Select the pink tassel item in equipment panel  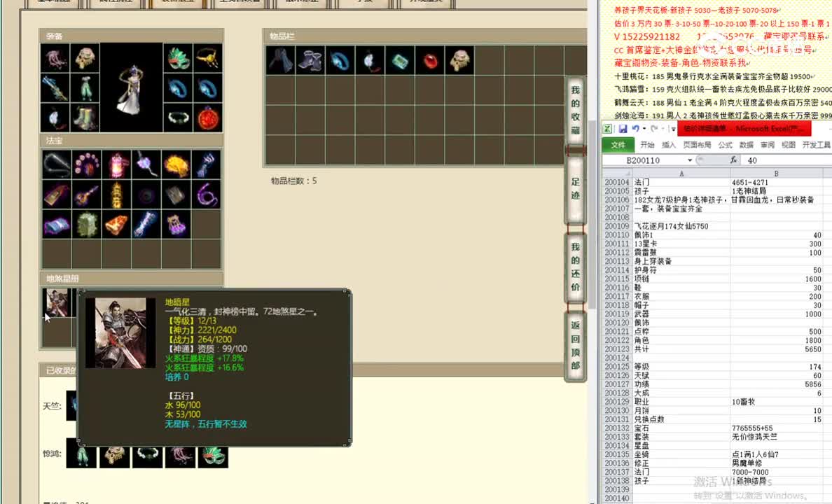click(55, 58)
